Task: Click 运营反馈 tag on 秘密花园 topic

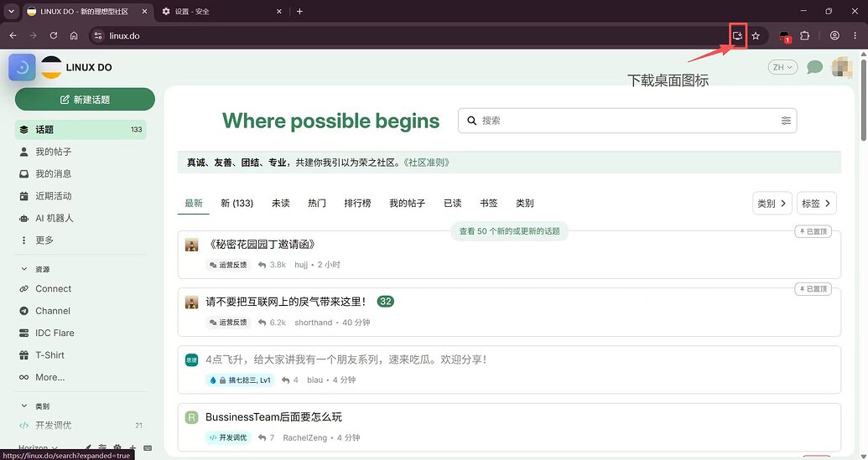Action: tap(228, 265)
